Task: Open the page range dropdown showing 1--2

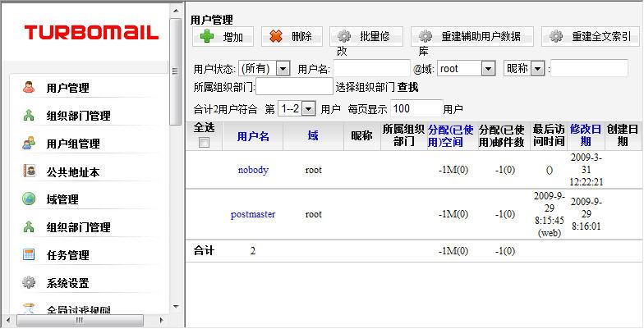Action: click(297, 108)
